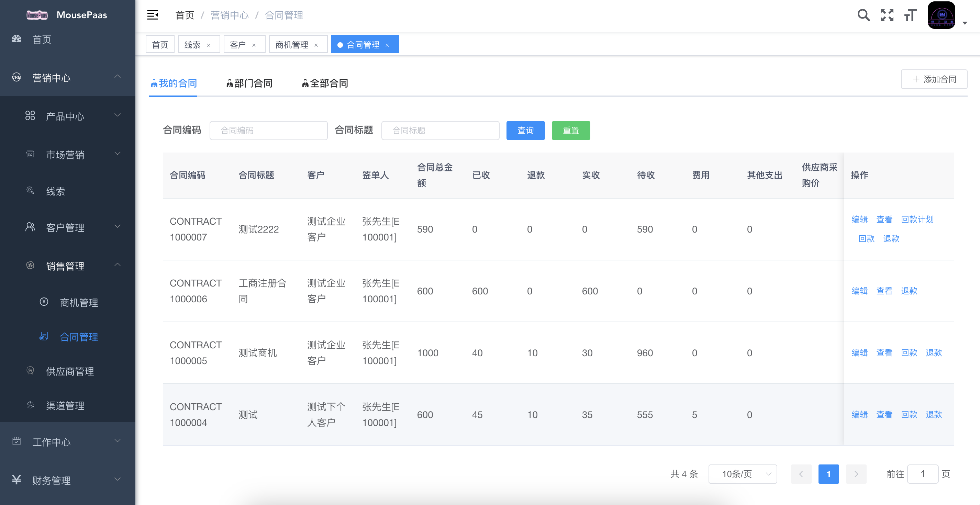This screenshot has width=980, height=505.
Task: Click 回款 for CONTRACT1000004
Action: [x=909, y=415]
